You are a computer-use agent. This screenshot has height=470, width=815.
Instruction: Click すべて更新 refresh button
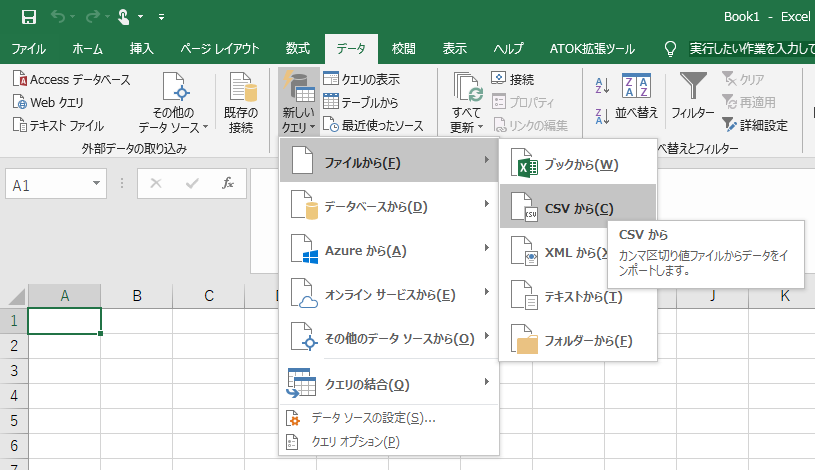467,102
